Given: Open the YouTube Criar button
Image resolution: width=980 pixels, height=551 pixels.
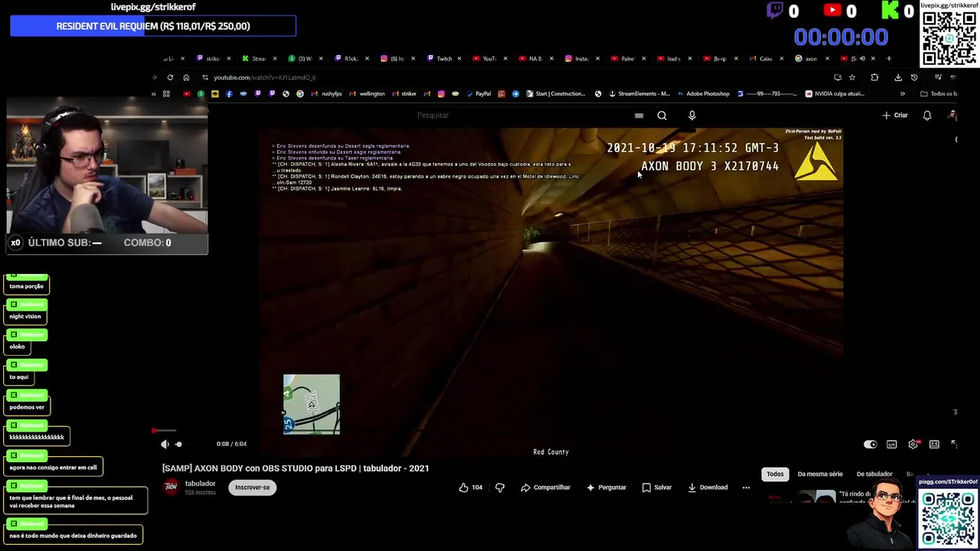Looking at the screenshot, I should pyautogui.click(x=895, y=116).
